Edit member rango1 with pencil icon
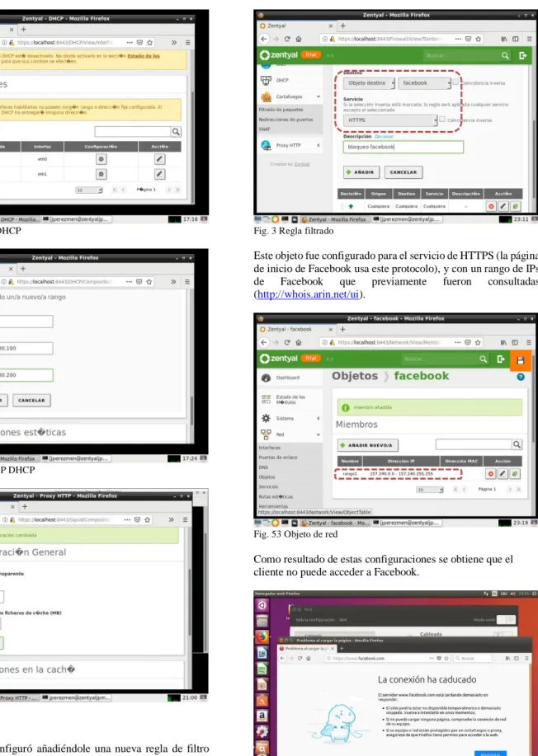The height and width of the screenshot is (756, 538). 503,474
